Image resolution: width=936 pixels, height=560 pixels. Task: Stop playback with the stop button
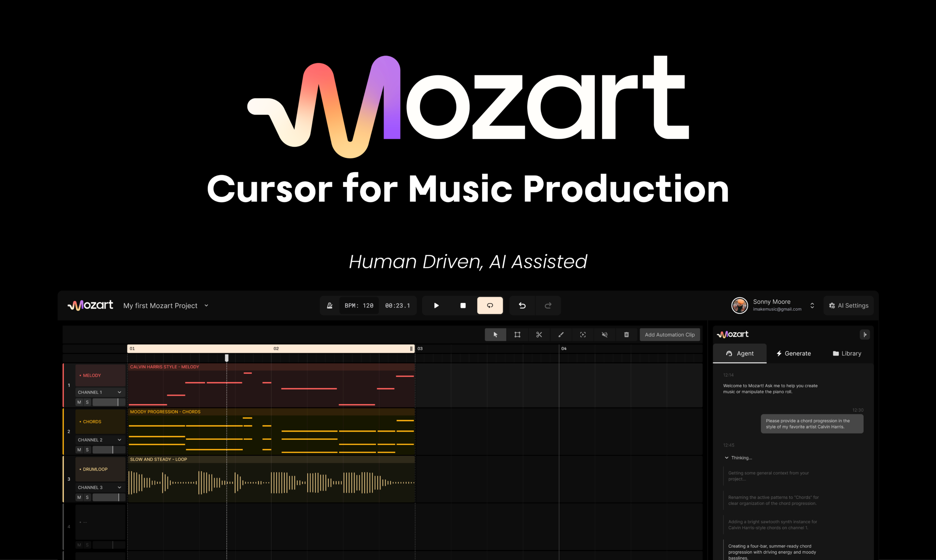click(463, 306)
